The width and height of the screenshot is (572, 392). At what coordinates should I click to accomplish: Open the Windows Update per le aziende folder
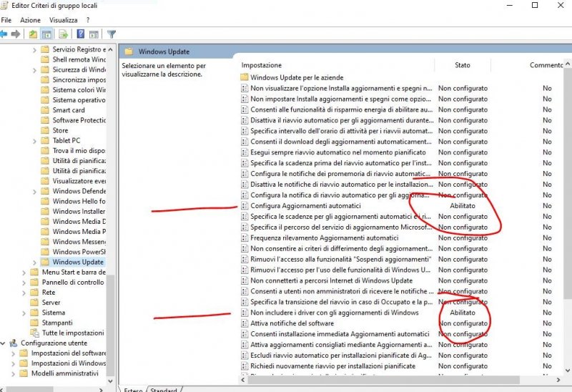(x=297, y=77)
